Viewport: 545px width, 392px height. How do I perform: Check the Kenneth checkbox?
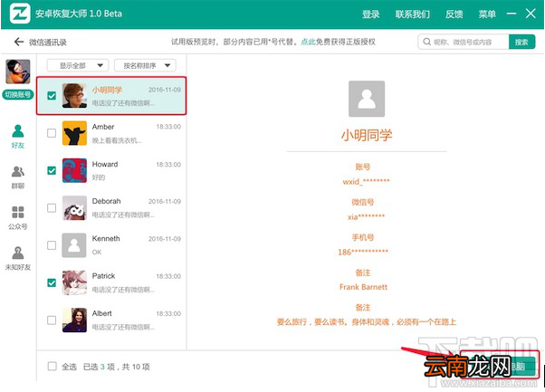coord(52,245)
